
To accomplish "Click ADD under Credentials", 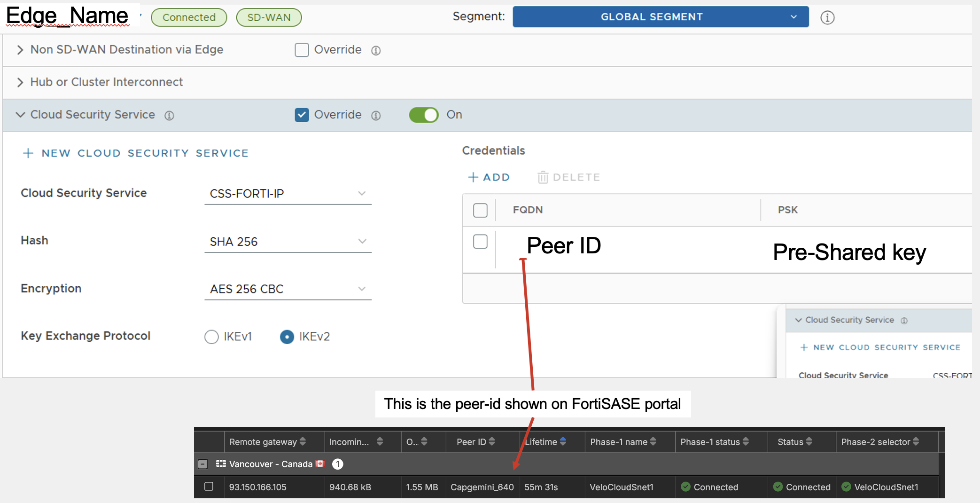I will tap(489, 177).
